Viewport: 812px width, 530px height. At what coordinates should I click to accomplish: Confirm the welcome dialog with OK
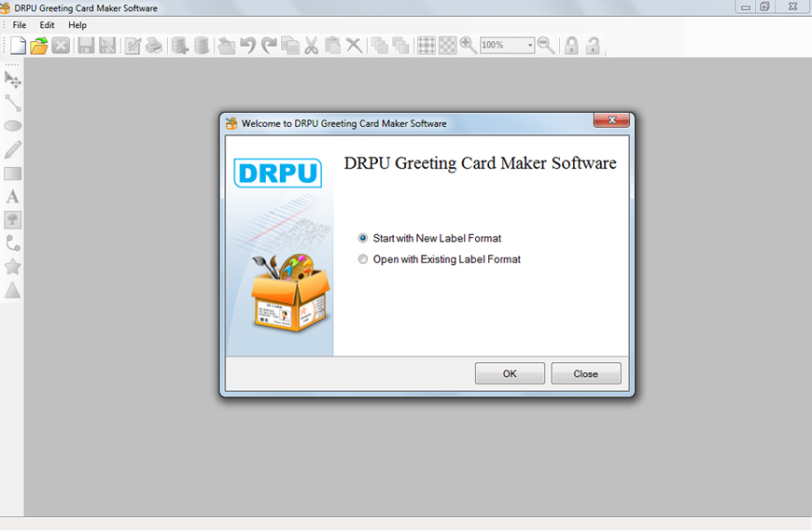click(510, 373)
